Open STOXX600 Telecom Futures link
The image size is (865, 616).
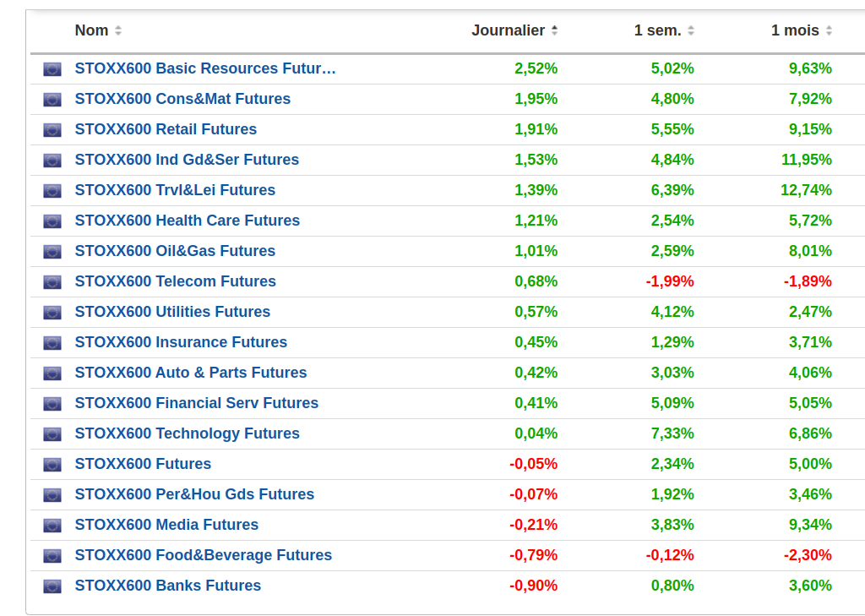coord(176,281)
